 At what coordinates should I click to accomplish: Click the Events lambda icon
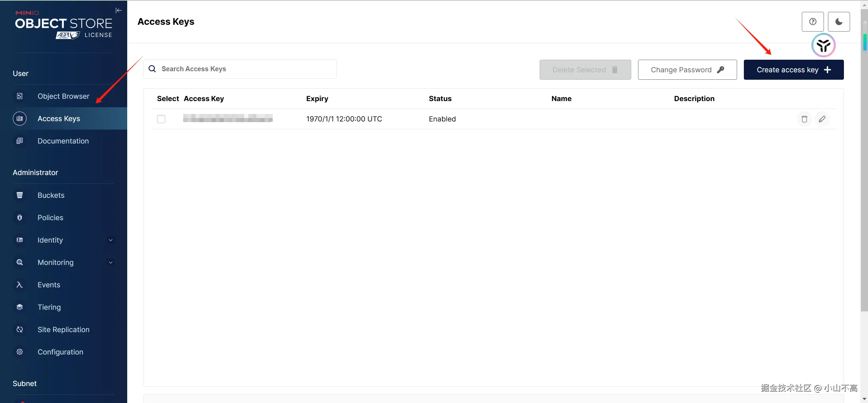20,285
